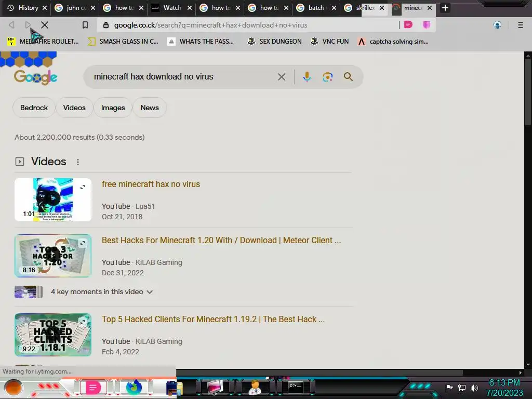Close the skrillex tab
This screenshot has width=532, height=399.
click(382, 8)
